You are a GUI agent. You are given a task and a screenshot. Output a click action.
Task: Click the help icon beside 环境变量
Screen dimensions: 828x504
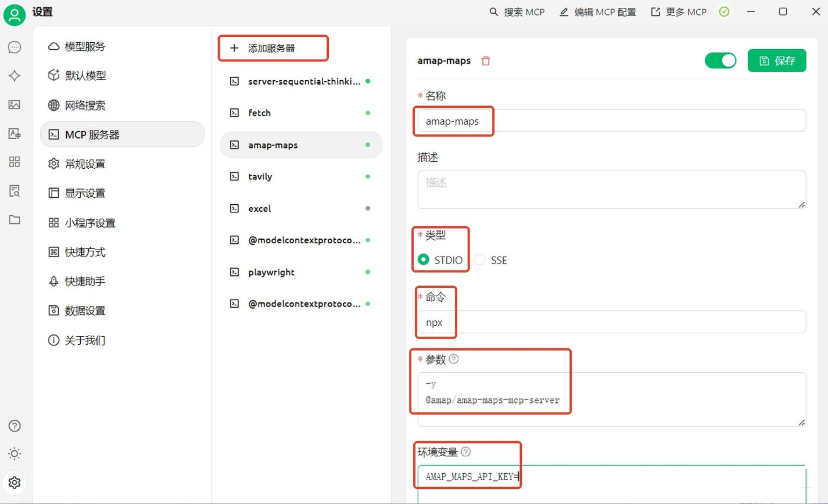click(x=466, y=452)
